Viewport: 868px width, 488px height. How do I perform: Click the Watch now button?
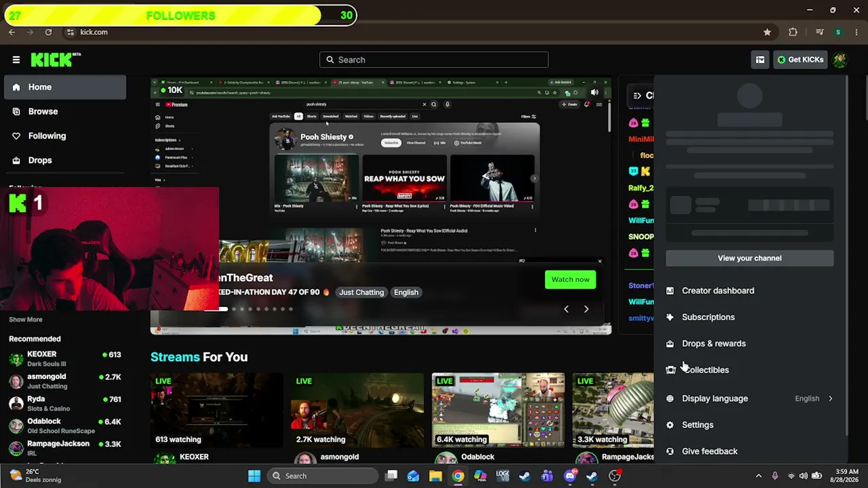570,279
